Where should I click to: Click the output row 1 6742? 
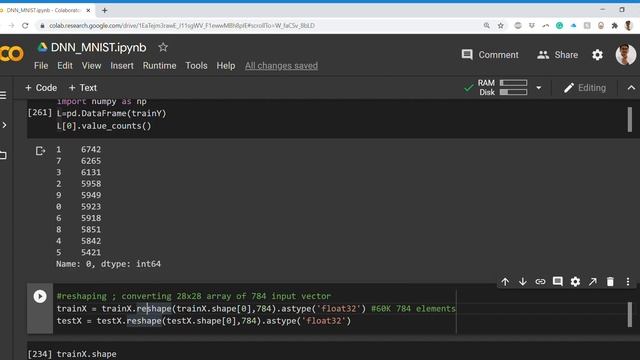(x=78, y=149)
